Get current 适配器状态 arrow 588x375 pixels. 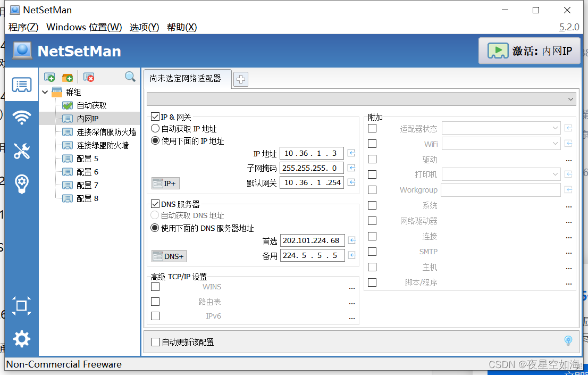click(x=568, y=128)
